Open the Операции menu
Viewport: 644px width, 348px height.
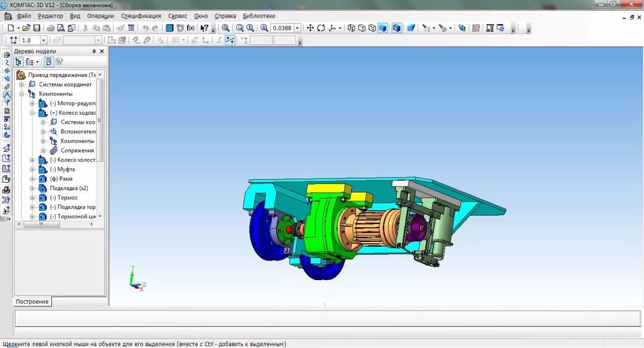click(101, 16)
